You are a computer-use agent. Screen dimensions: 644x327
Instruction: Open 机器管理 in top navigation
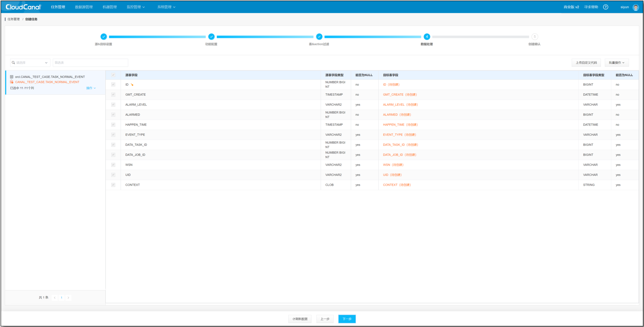110,7
